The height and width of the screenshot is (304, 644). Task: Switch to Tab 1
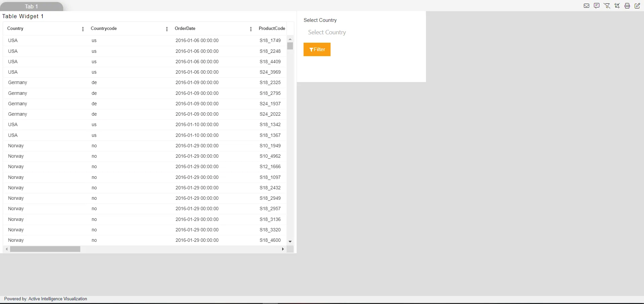[x=31, y=6]
